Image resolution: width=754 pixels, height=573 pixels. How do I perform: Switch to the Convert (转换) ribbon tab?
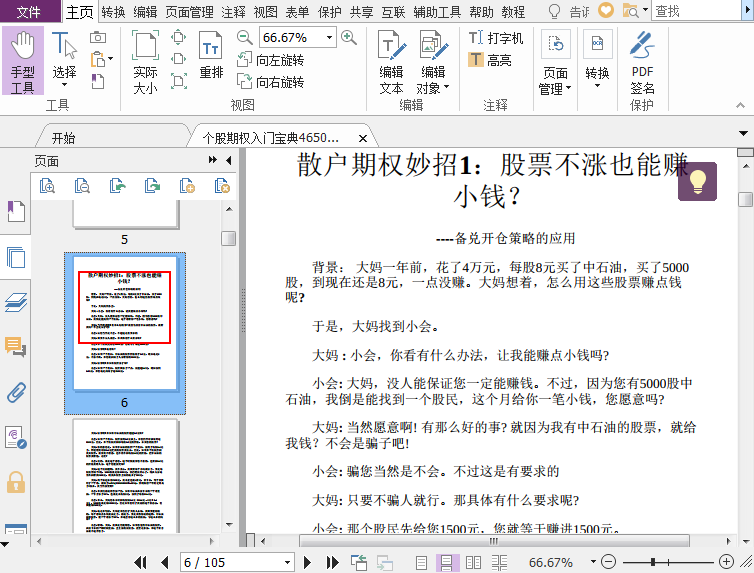pyautogui.click(x=113, y=12)
